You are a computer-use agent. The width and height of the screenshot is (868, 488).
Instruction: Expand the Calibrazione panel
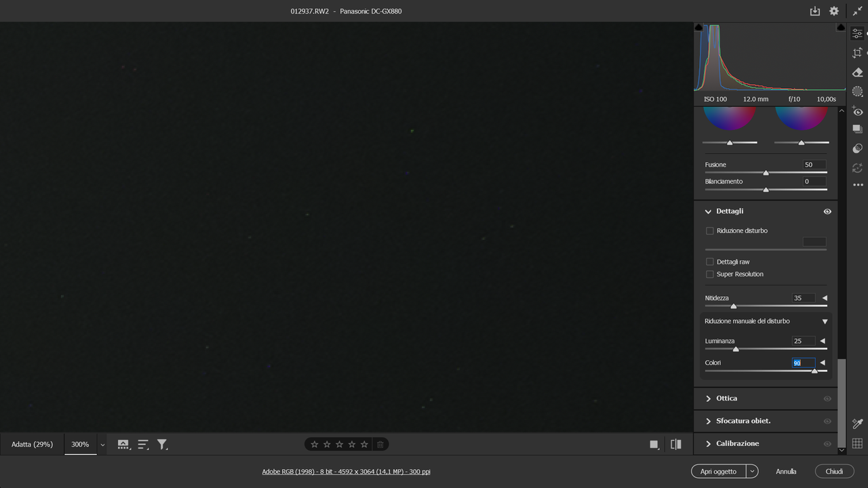tap(708, 444)
